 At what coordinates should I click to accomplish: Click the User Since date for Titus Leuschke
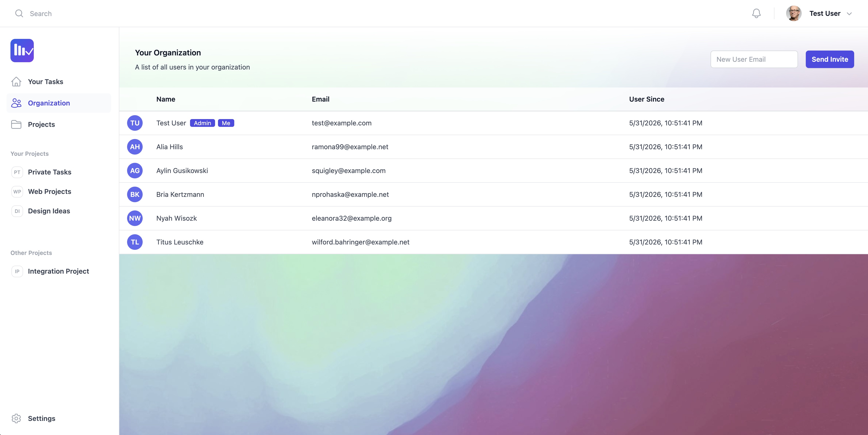[x=666, y=242]
